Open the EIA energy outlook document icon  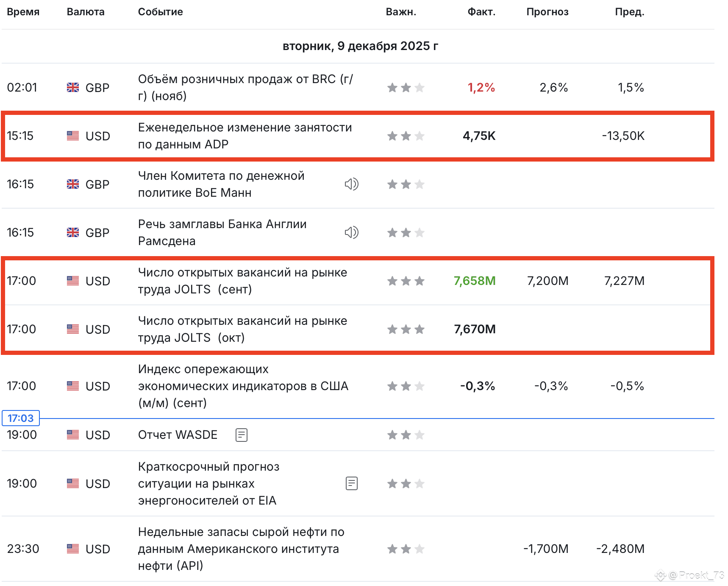tap(352, 483)
